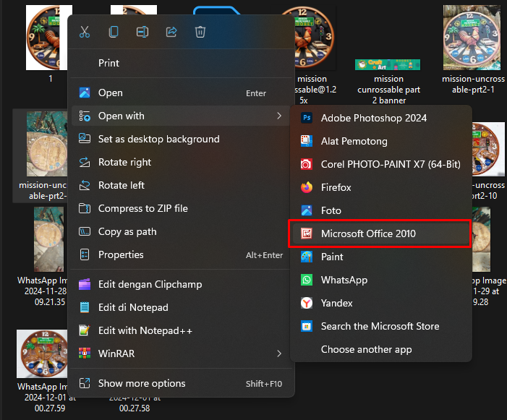The image size is (507, 420).
Task: Click the Alat Pemotong snipping icon
Action: tap(307, 141)
